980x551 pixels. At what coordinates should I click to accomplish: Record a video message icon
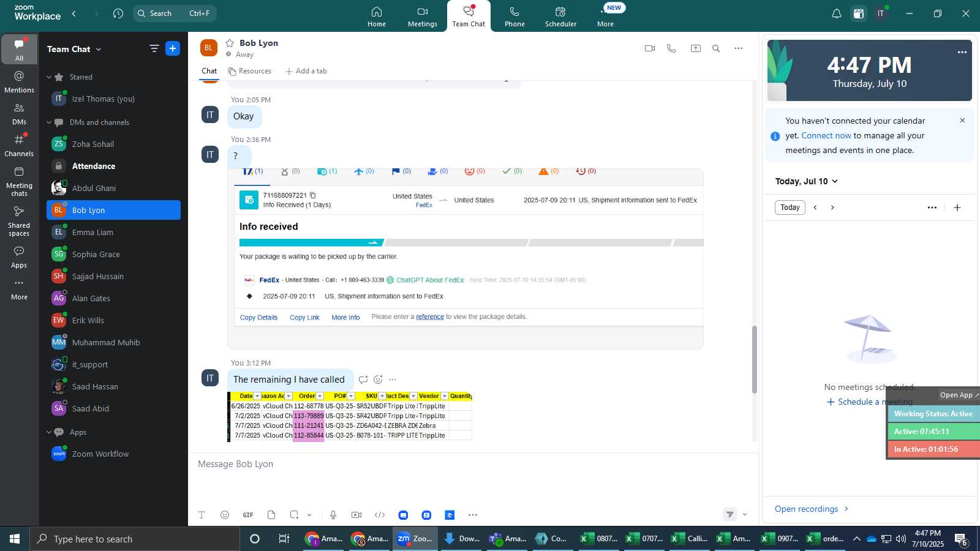coord(356,515)
